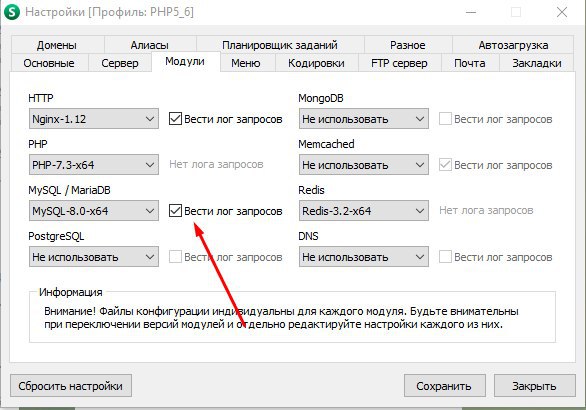Switch to the Кодировки tab

(x=316, y=63)
